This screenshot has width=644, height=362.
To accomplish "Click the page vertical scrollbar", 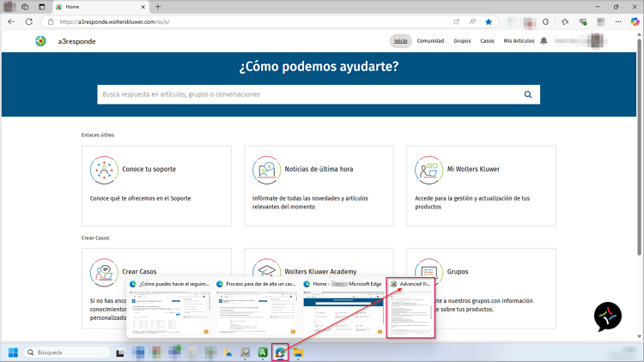I will (x=639, y=148).
